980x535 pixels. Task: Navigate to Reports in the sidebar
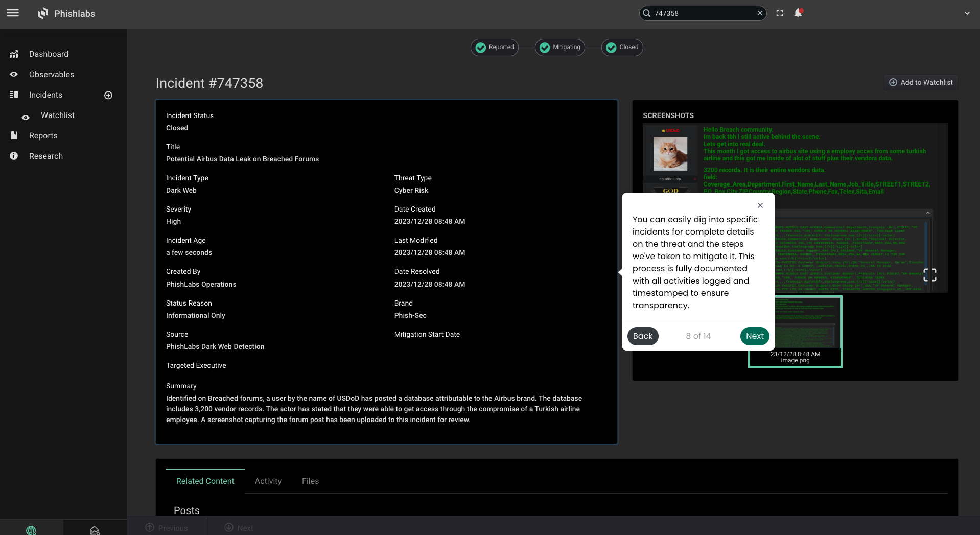pyautogui.click(x=43, y=136)
